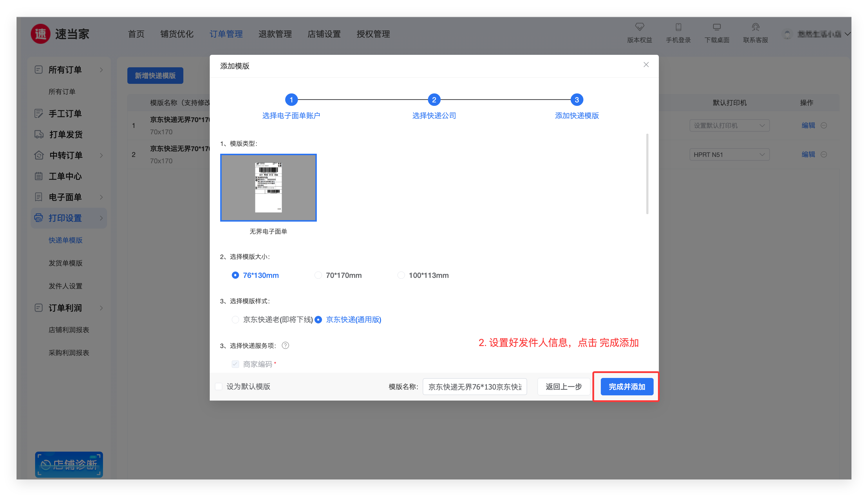
Task: Select the 70*170mm size radio button
Action: [318, 275]
